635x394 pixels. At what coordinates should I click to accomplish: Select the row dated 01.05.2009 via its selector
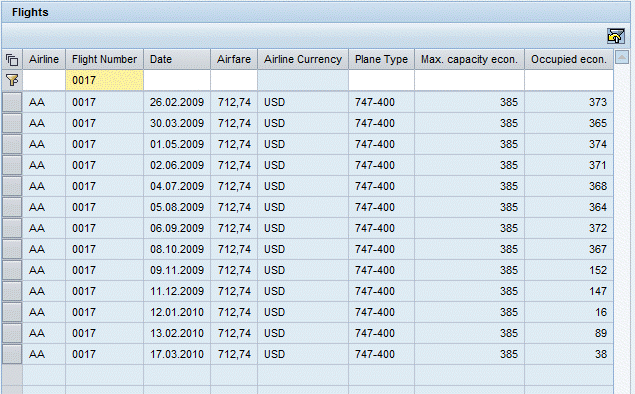(12, 144)
